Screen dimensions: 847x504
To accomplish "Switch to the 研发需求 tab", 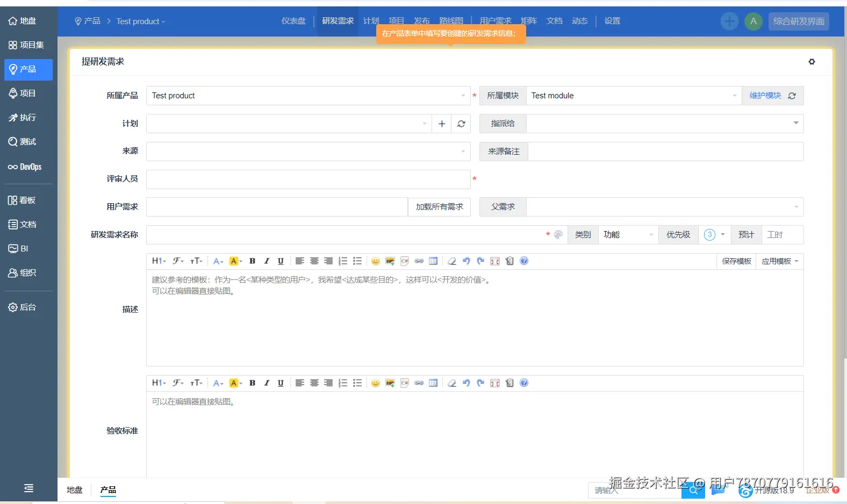I will pos(338,21).
